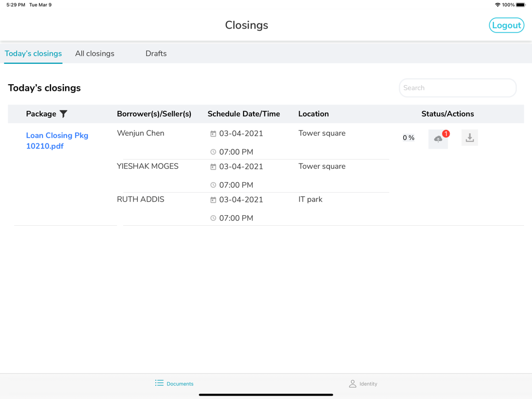The width and height of the screenshot is (532, 399).
Task: Click 03-04-2021 date in RUTH ADDIS row
Action: coord(241,199)
